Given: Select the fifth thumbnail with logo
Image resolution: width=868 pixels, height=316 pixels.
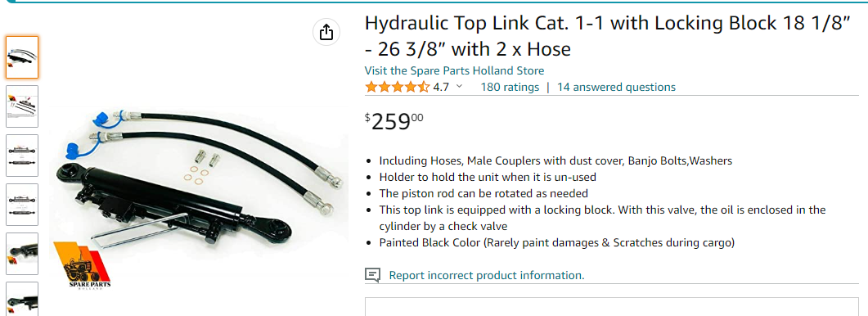Looking at the screenshot, I should [x=22, y=253].
